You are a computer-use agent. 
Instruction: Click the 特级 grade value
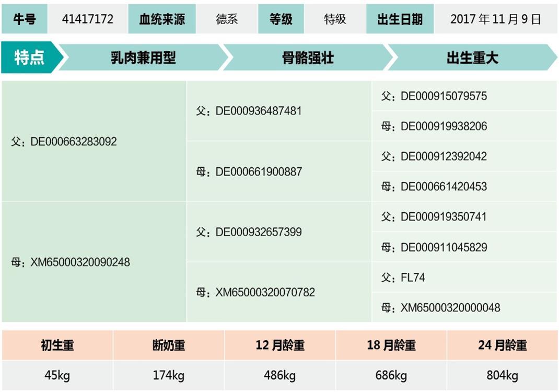(335, 19)
